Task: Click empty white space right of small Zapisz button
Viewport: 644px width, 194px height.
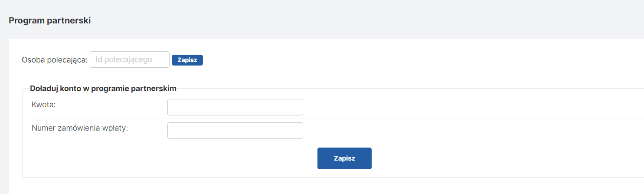Action: [x=347, y=60]
